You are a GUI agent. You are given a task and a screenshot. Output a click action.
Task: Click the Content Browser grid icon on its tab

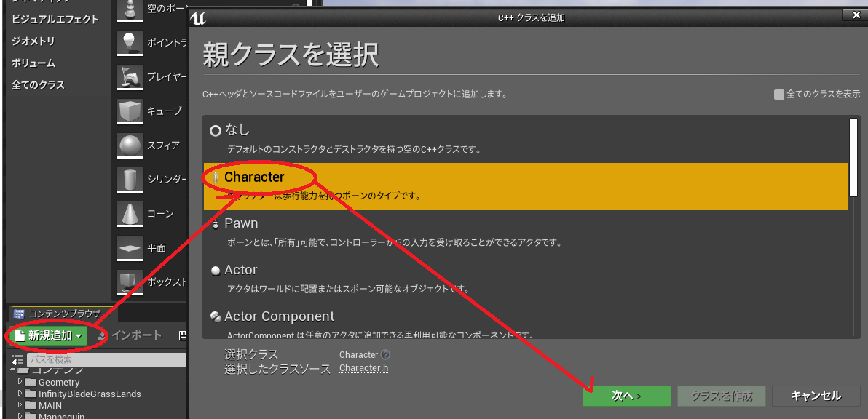click(18, 314)
